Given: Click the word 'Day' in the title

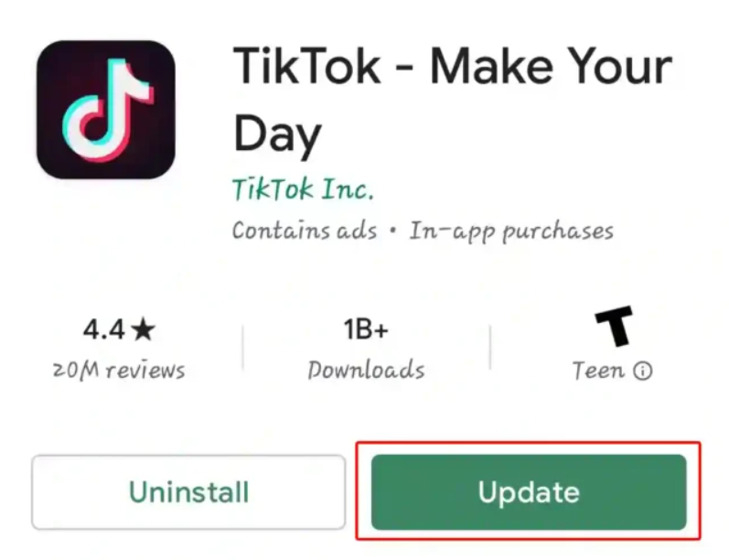Looking at the screenshot, I should 277,135.
